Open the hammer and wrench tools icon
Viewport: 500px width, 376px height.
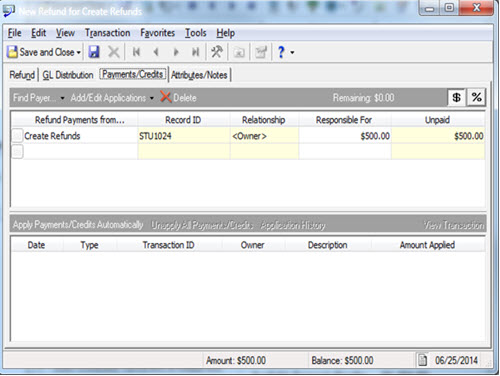pos(217,52)
